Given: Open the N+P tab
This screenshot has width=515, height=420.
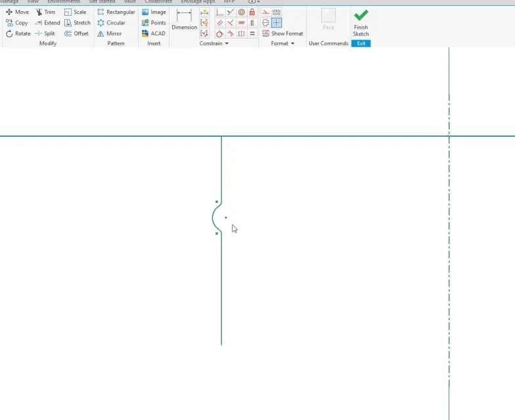Looking at the screenshot, I should click(x=229, y=1).
